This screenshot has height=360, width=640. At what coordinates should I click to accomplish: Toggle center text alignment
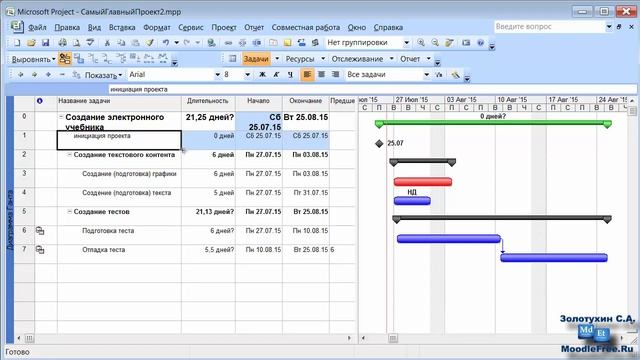(x=322, y=75)
